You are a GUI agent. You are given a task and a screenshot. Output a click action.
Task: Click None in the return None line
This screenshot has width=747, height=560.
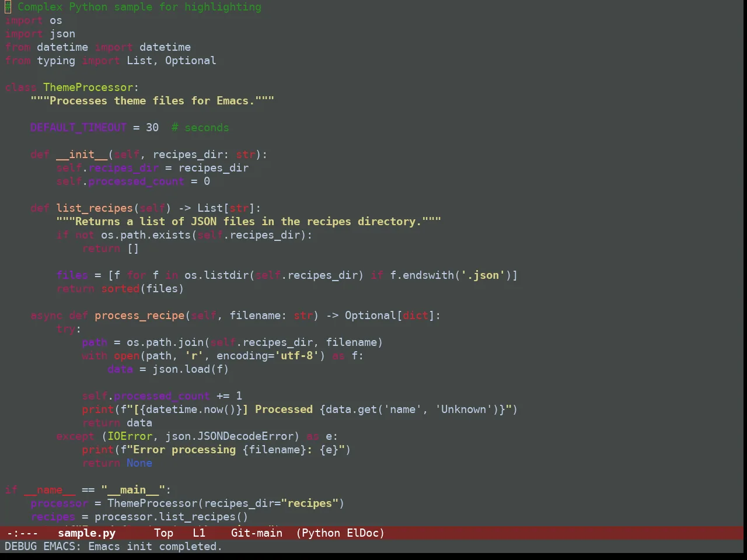(139, 463)
